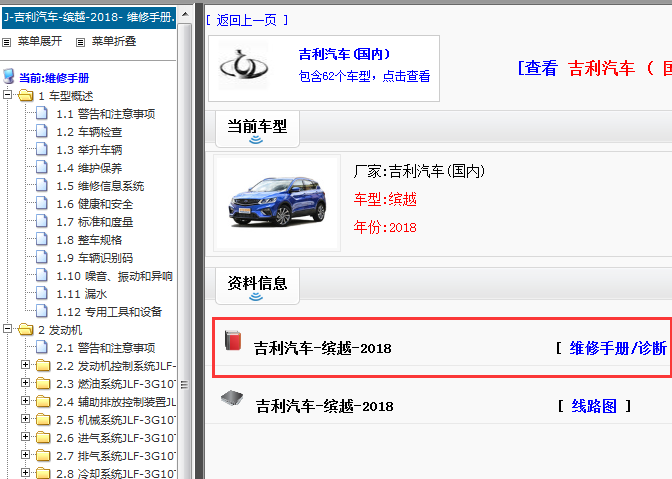Click the page icon next to 1.12 专用工具和设备

(42, 311)
